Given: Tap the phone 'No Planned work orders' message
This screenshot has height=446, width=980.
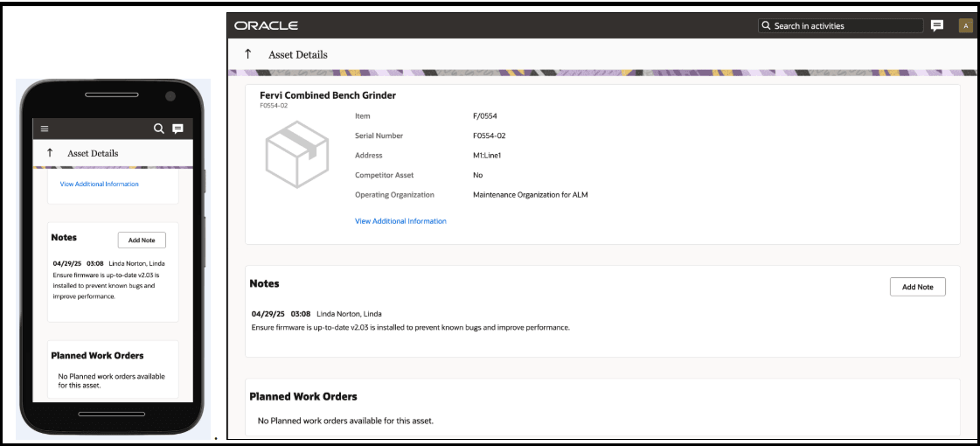Looking at the screenshot, I should point(111,381).
